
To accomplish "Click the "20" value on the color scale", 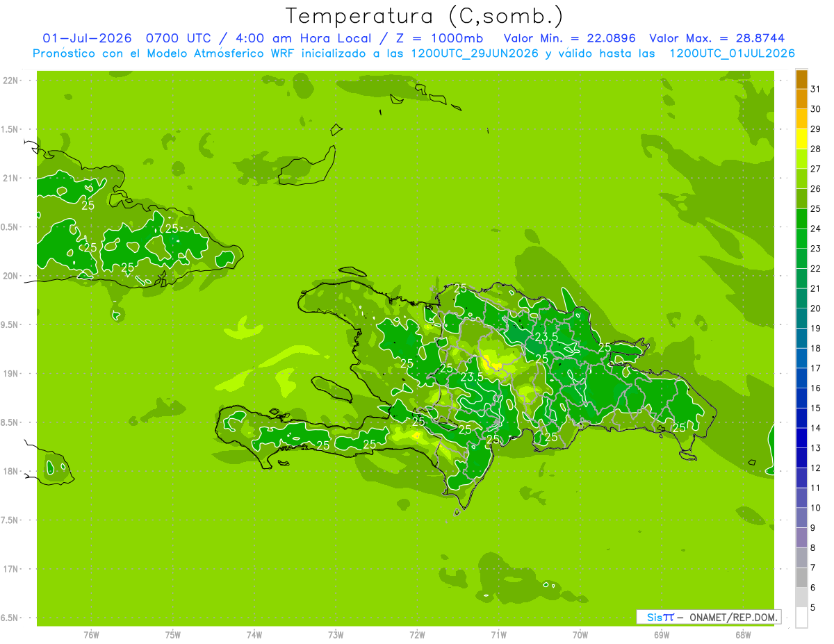I will tap(815, 308).
